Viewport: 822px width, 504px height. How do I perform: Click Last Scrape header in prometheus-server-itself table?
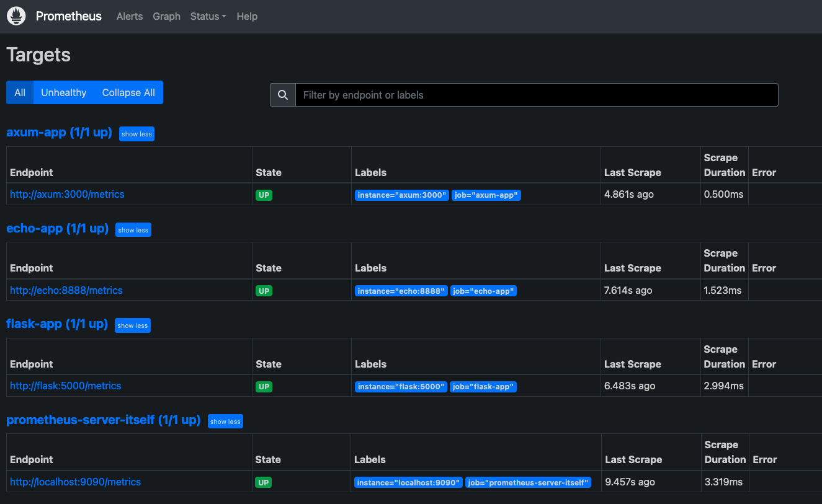pos(633,459)
